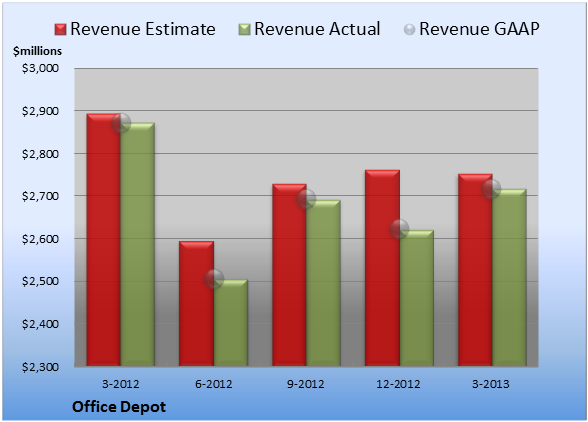This screenshot has height=422, width=588.
Task: Select the green actual bar for 9-2012
Action: (x=323, y=283)
